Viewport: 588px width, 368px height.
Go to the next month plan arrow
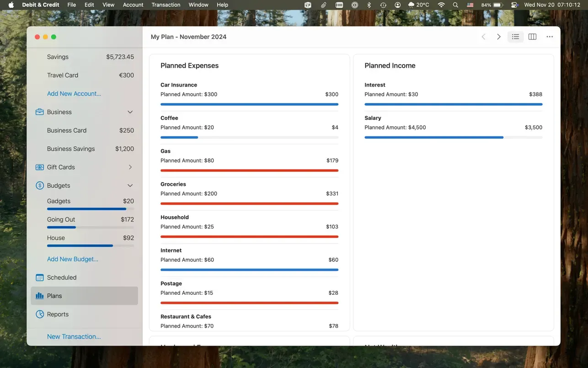[x=499, y=37]
